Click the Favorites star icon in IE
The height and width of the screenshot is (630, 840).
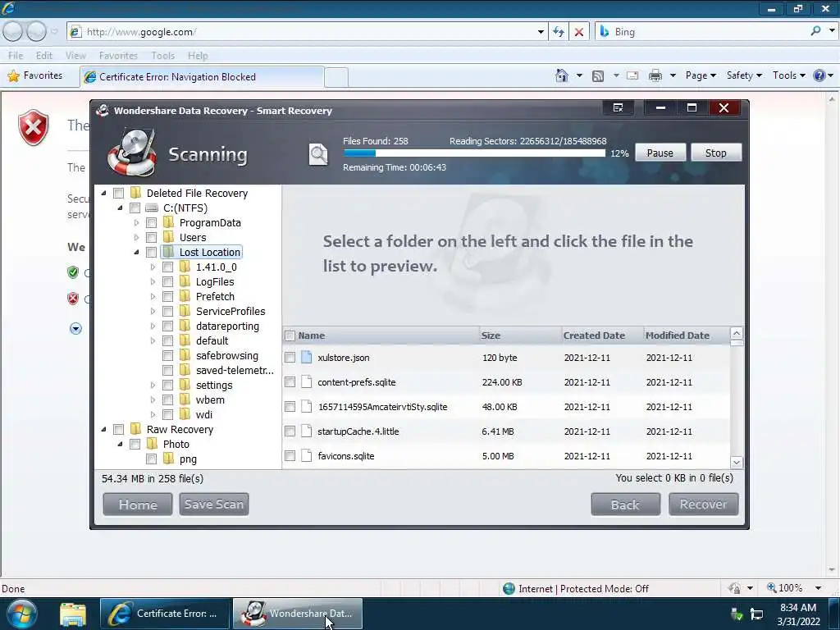[x=13, y=76]
